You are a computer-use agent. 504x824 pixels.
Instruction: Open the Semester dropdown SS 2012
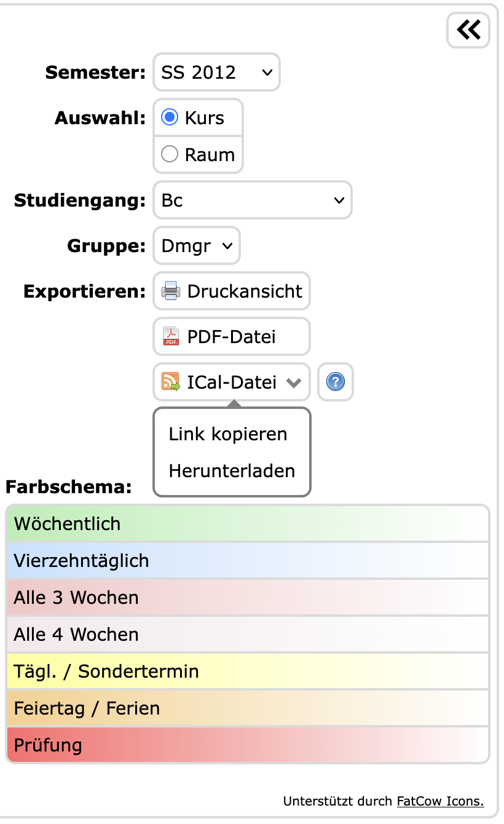(216, 73)
